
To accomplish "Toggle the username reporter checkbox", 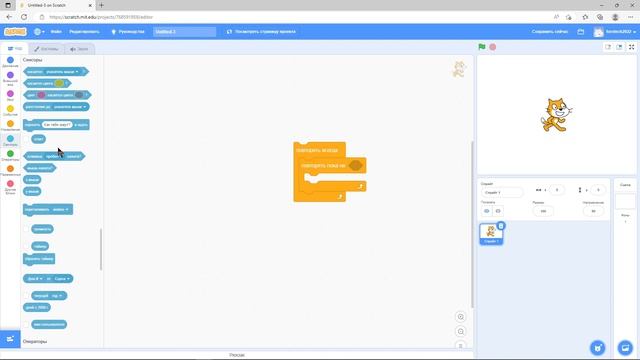I will [27, 325].
